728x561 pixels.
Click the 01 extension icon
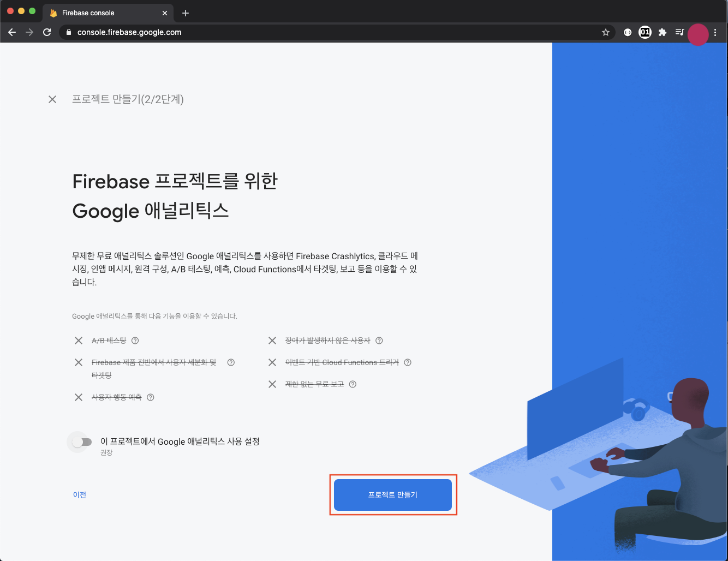point(645,32)
